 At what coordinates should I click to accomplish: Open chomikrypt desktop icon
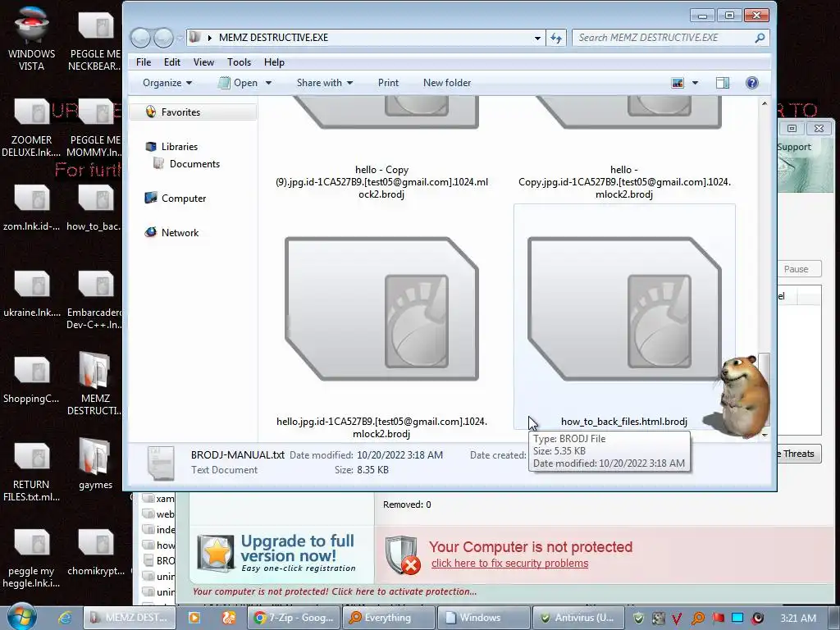tap(95, 553)
